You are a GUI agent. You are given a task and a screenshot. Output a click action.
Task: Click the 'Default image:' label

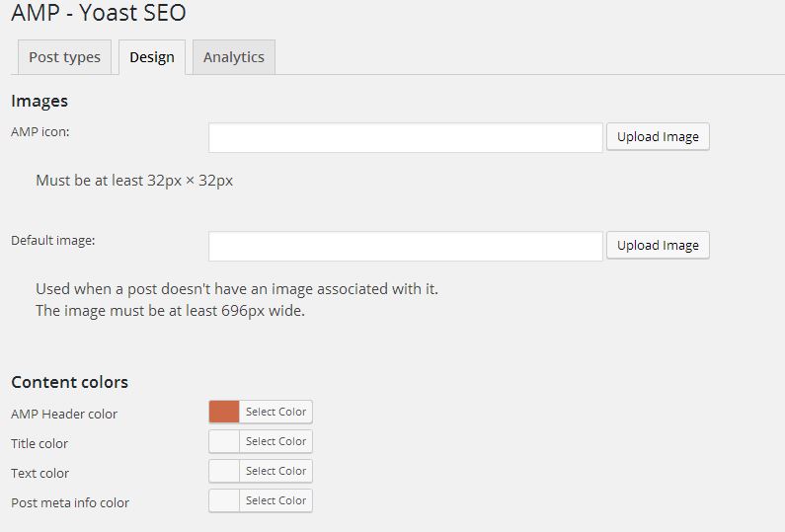click(53, 240)
